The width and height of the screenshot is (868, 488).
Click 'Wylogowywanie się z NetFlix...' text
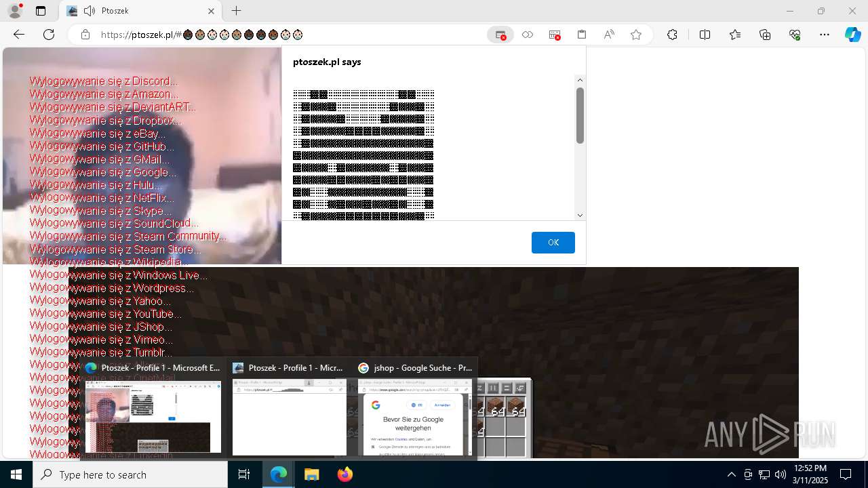coord(102,198)
